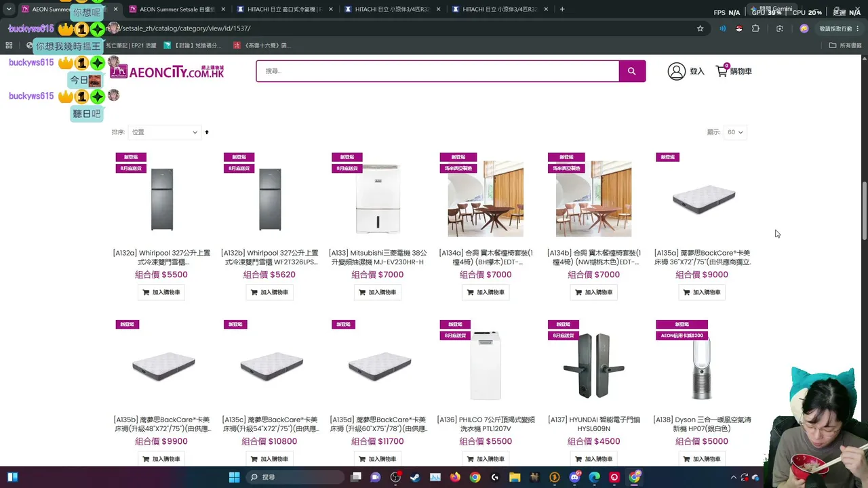Viewport: 868px width, 488px height.
Task: Open the Chrome profile avatar
Action: point(804,28)
